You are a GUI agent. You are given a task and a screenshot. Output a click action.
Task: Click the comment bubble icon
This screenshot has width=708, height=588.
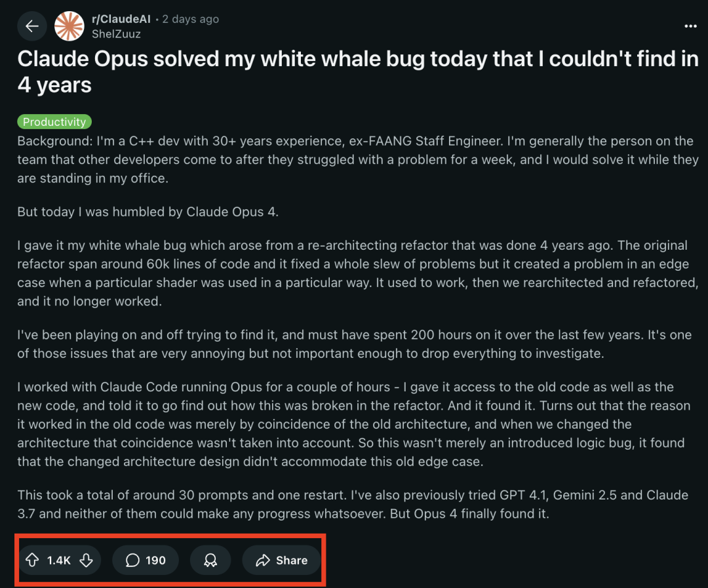[133, 560]
